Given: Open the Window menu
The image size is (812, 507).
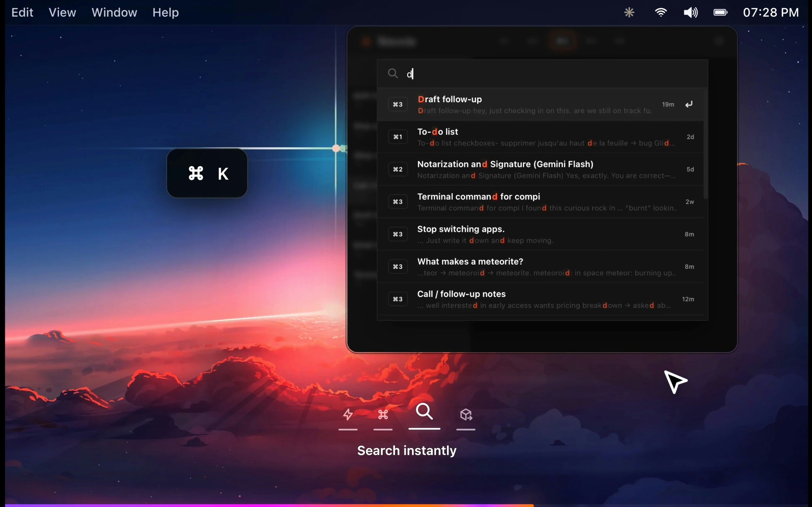Looking at the screenshot, I should pos(114,12).
